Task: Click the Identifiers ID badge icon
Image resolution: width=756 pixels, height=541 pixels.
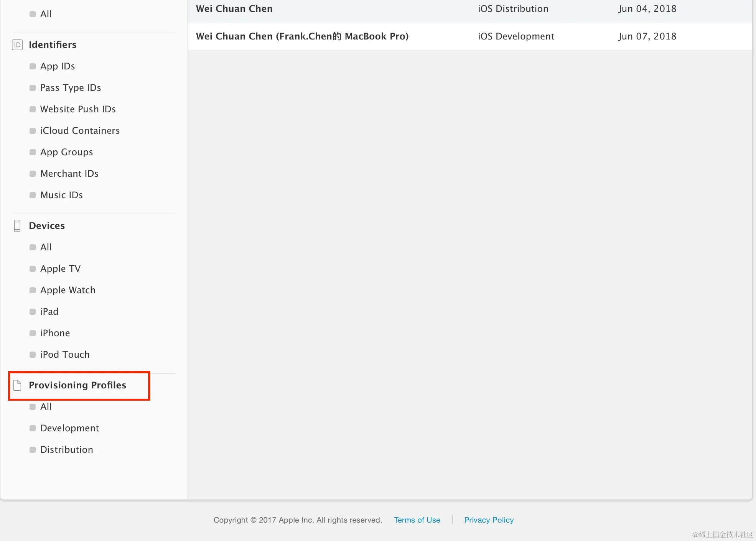Action: coord(17,45)
